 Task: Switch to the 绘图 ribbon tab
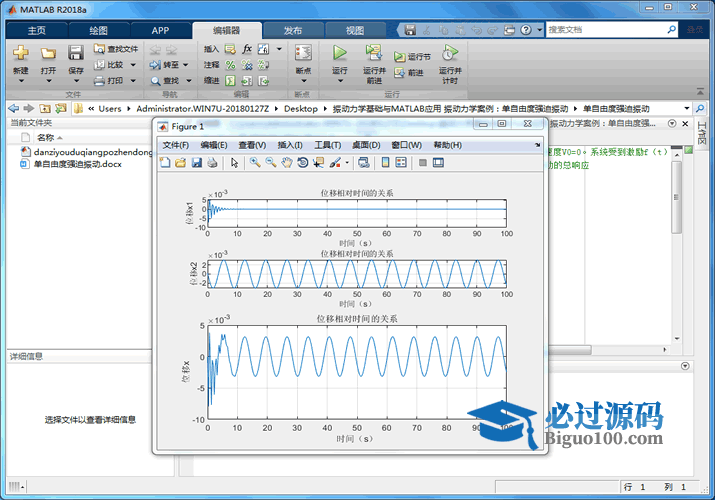coord(98,31)
